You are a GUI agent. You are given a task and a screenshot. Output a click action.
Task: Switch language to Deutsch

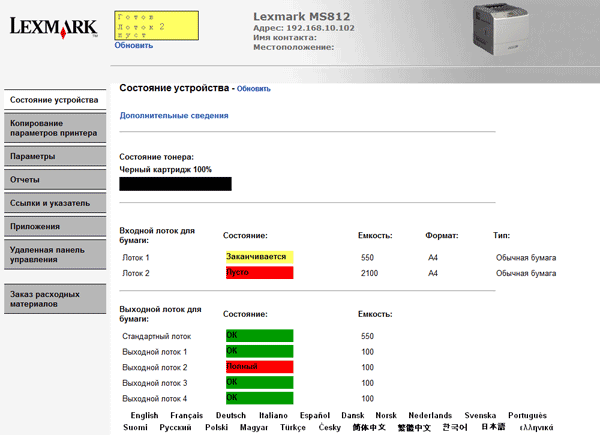231,415
